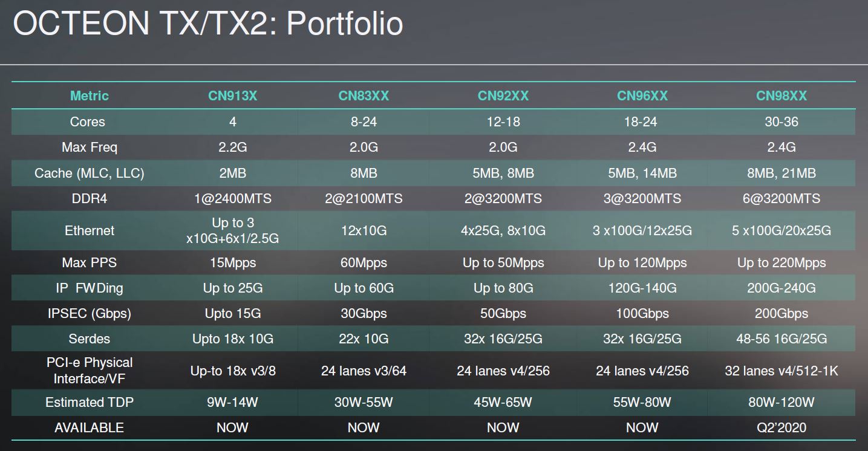Click the 'PCI-e Physical Interface/VF' row label
Screen dimensions: 868x451
(90, 370)
